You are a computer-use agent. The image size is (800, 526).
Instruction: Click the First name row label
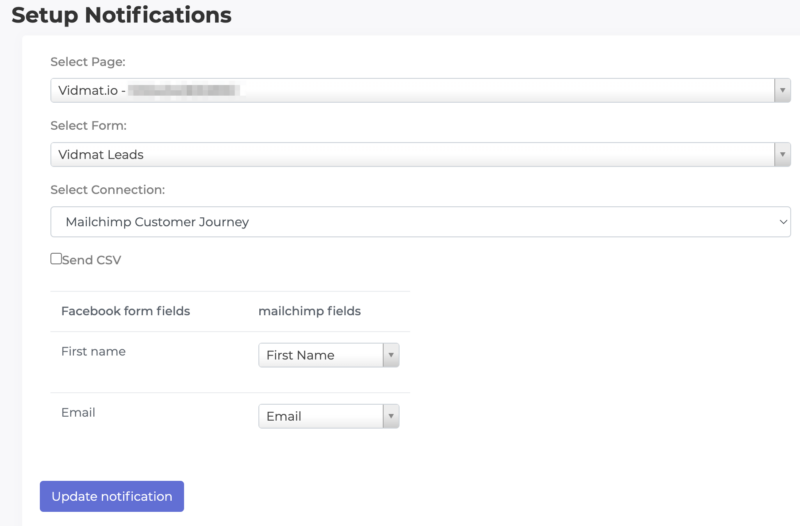coord(93,352)
